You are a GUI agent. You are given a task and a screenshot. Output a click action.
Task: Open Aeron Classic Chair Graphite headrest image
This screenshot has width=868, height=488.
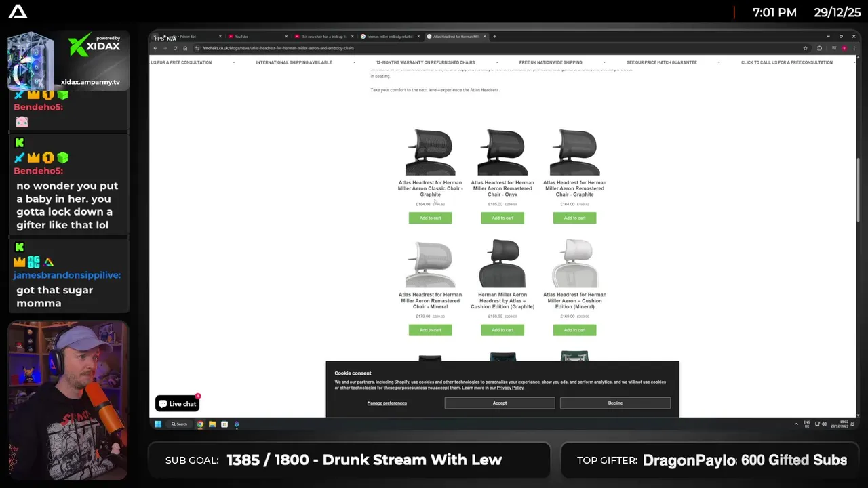pos(430,152)
